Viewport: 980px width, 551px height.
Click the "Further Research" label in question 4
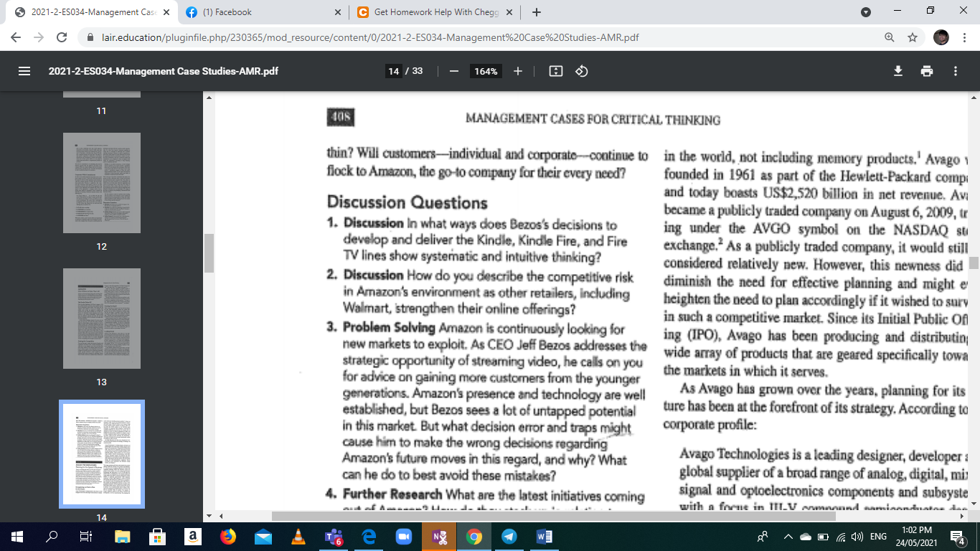pos(392,494)
